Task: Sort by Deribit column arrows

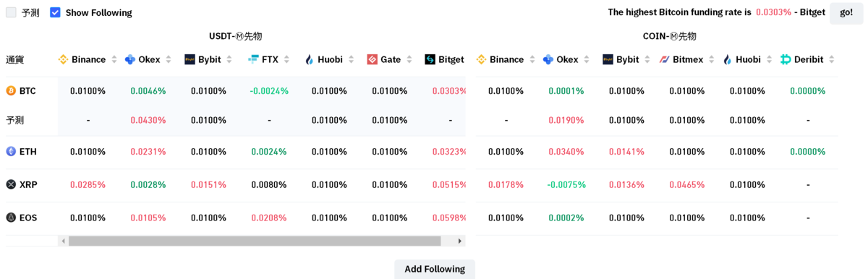Action: tap(832, 59)
